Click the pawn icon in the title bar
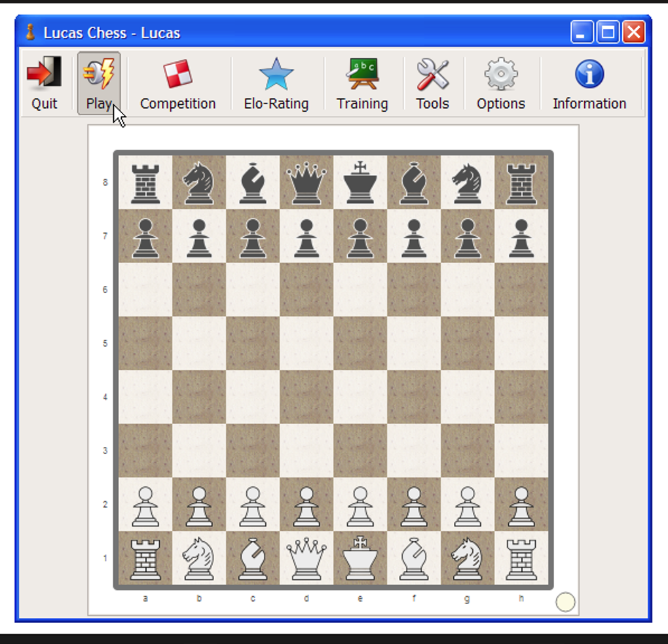This screenshot has width=668, height=644. click(29, 31)
